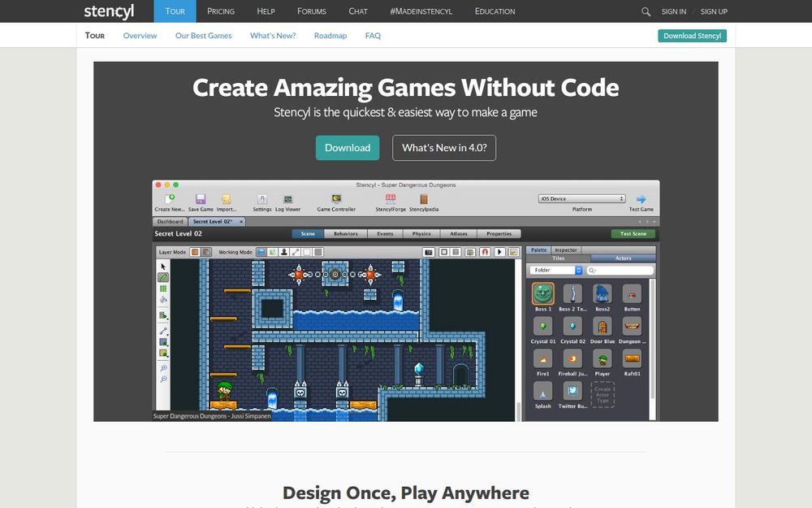Toggle the grey square Working Mode button

pos(318,252)
